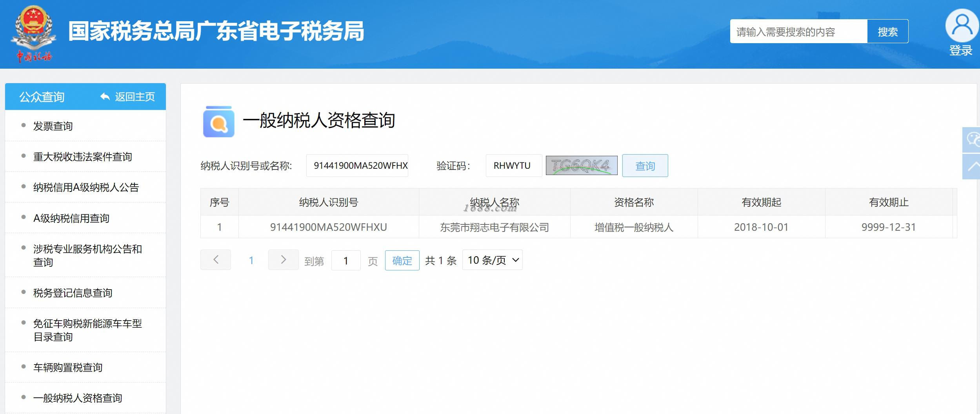The height and width of the screenshot is (414, 980).
Task: Focus the page number jump input
Action: (346, 260)
